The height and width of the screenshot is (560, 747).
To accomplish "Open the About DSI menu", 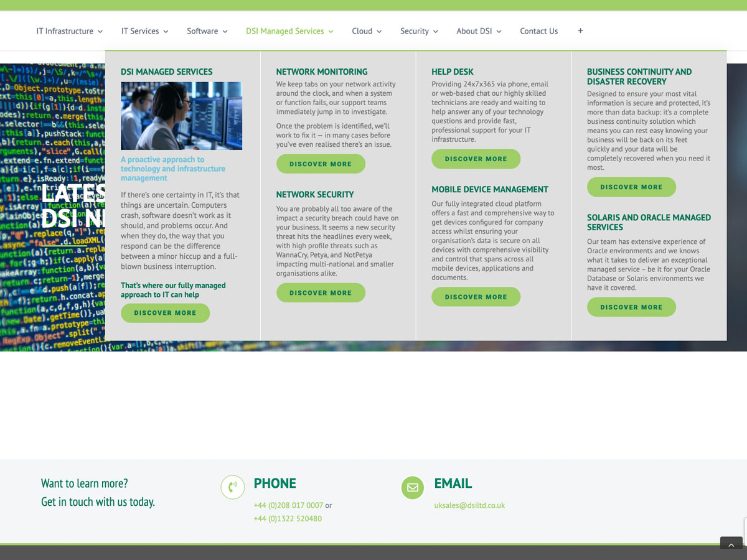I will tap(474, 31).
